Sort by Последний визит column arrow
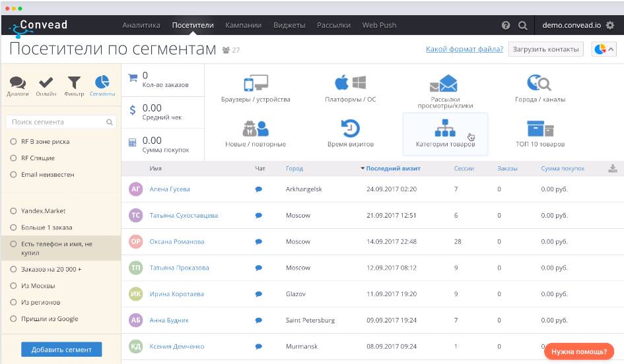Viewport: 624px width, 364px height. click(363, 169)
